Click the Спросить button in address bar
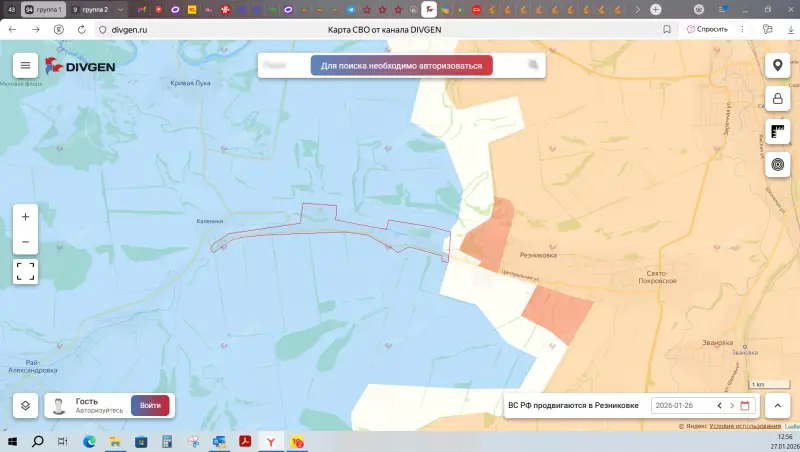 pos(708,29)
